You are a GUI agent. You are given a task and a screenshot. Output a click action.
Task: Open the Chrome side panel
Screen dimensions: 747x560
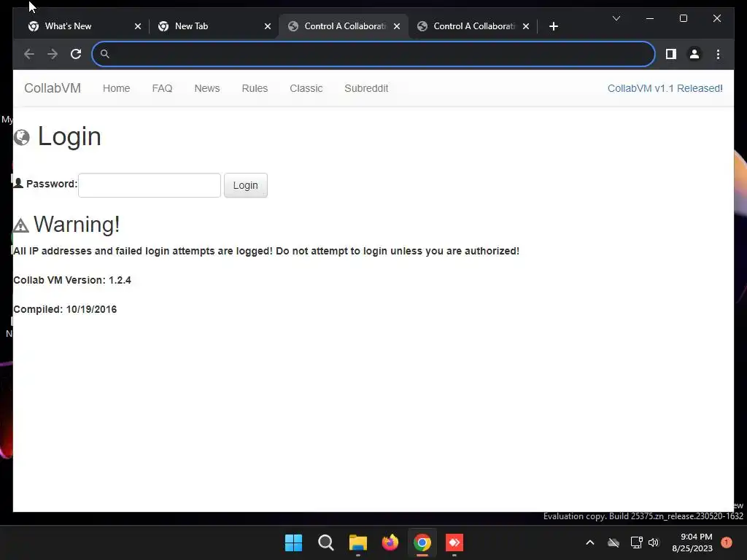click(671, 54)
